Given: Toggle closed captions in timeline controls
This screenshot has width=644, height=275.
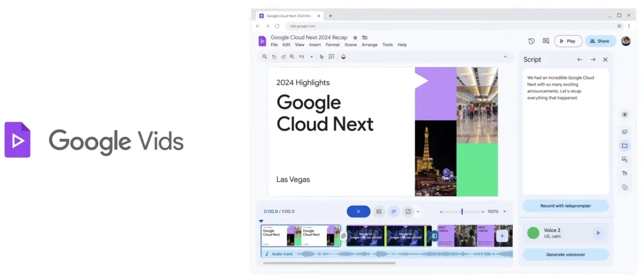Looking at the screenshot, I should click(x=379, y=211).
